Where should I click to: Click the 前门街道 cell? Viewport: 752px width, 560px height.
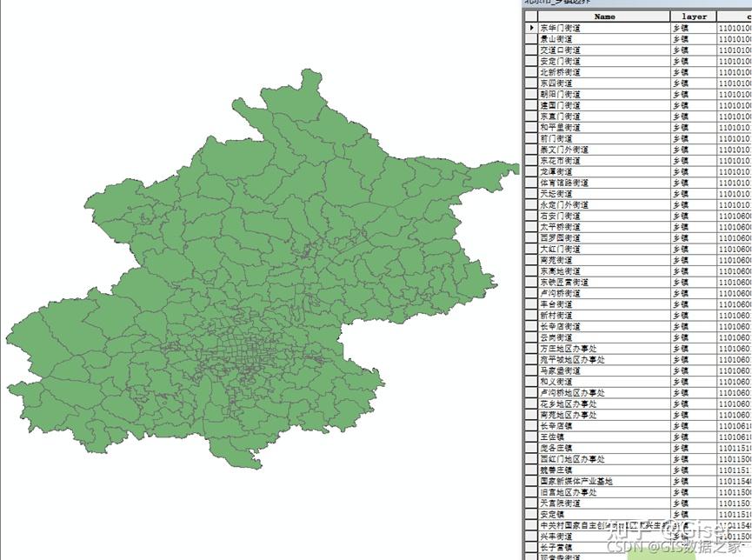(604, 138)
